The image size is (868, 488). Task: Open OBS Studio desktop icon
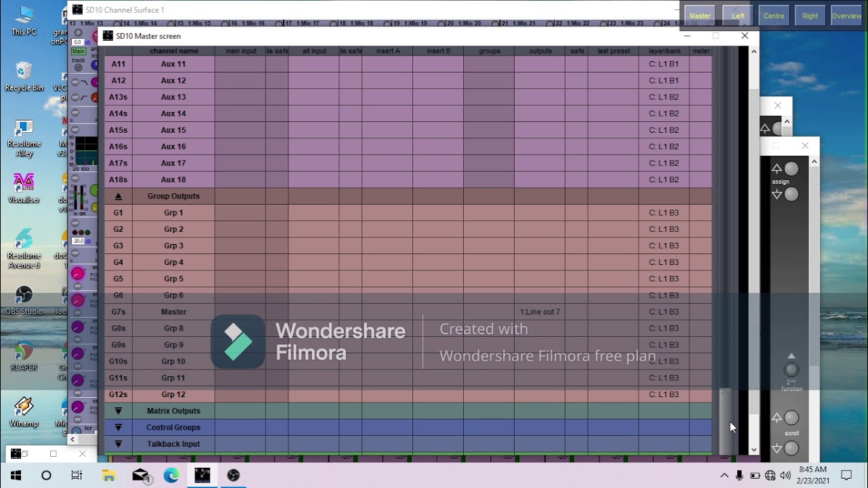[x=24, y=300]
